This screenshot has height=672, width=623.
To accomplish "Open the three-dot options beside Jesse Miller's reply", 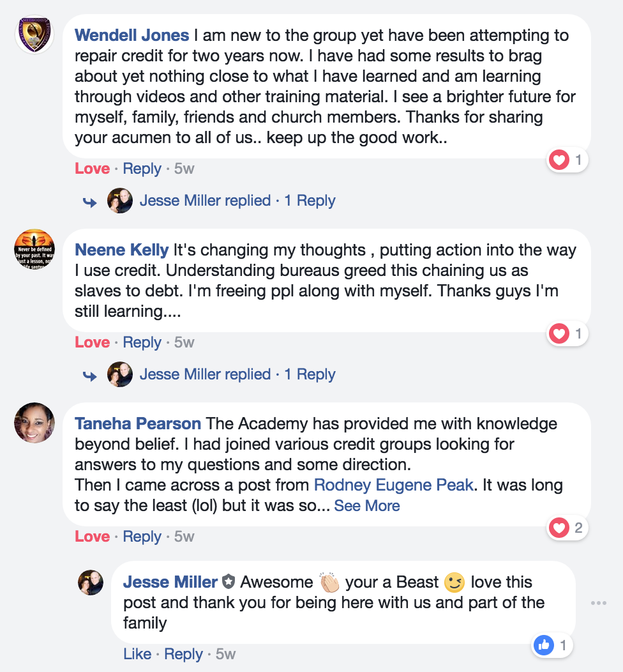I will click(x=598, y=603).
